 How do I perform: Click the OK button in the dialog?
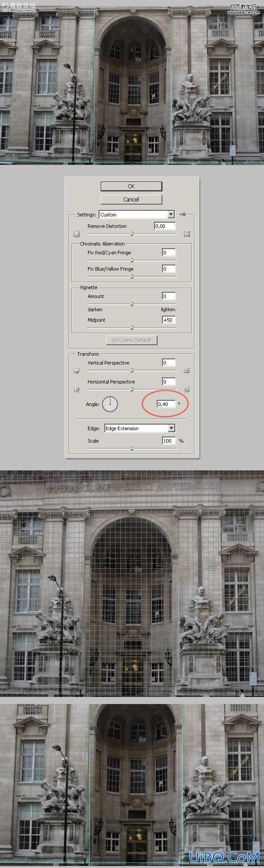pos(131,186)
